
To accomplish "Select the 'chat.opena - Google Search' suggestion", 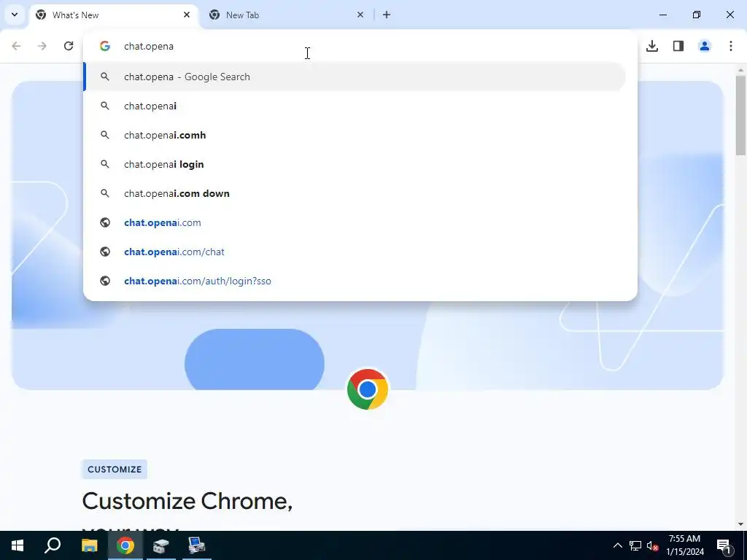I will 355,77.
